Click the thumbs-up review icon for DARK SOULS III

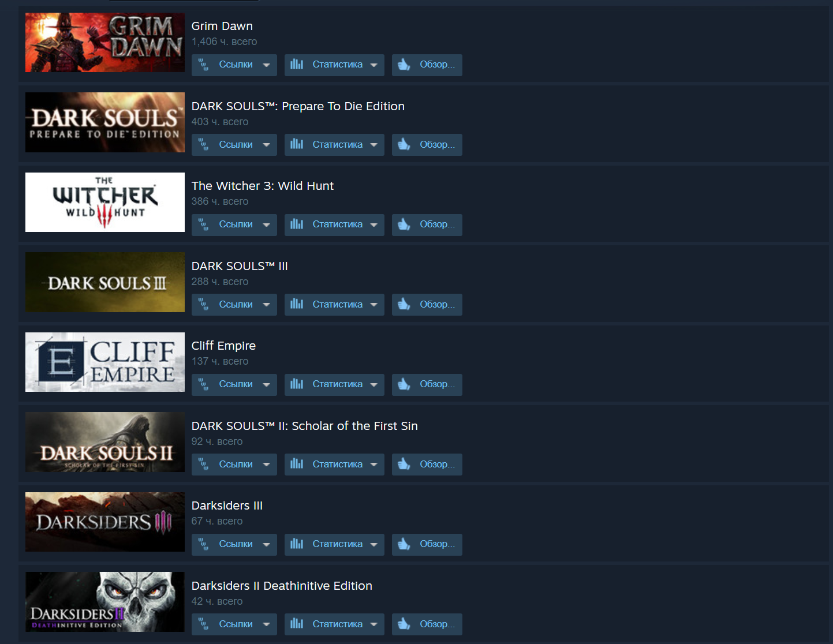pyautogui.click(x=404, y=304)
